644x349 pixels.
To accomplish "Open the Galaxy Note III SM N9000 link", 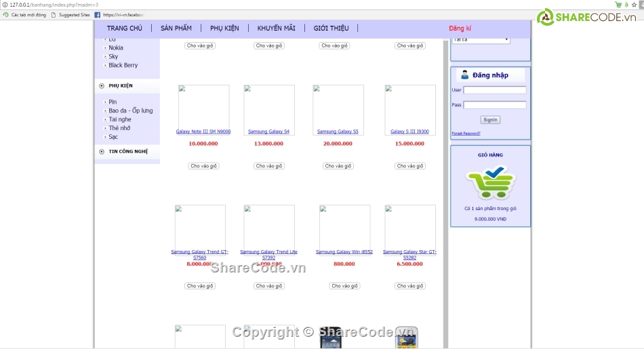I will 203,131.
